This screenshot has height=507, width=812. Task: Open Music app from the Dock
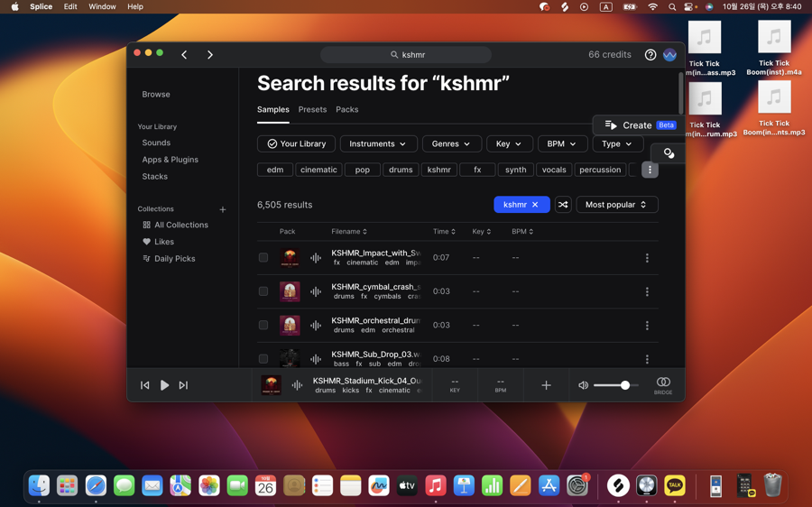click(436, 485)
